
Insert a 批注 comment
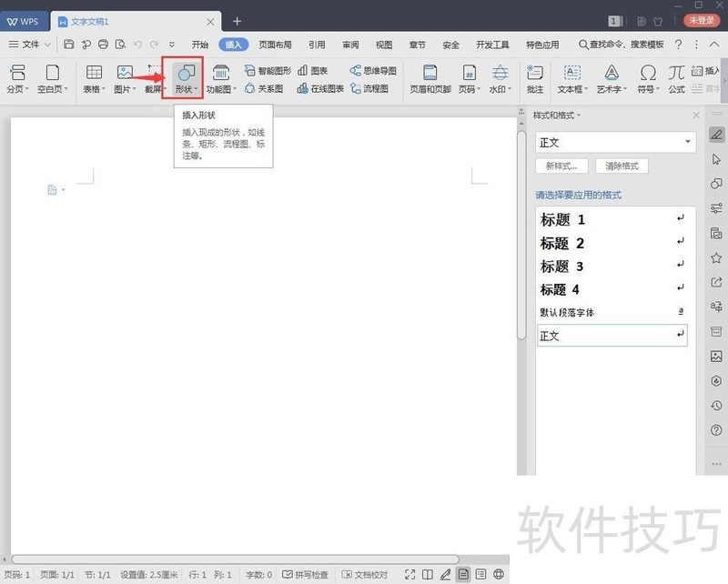[x=535, y=78]
